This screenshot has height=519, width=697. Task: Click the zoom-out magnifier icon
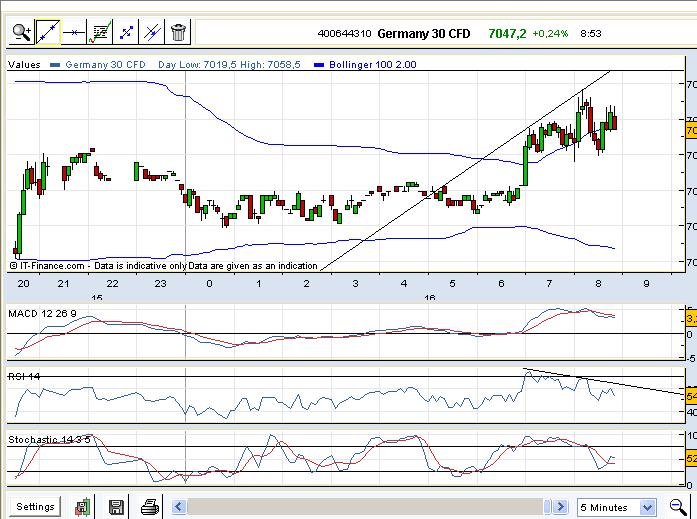click(x=678, y=507)
